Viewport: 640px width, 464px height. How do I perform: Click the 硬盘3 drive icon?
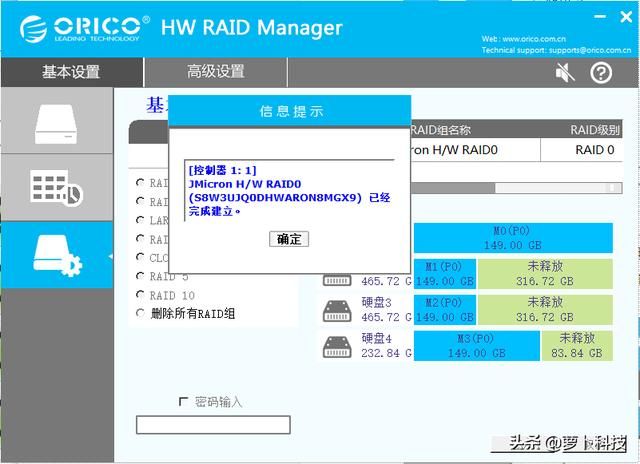tap(337, 311)
